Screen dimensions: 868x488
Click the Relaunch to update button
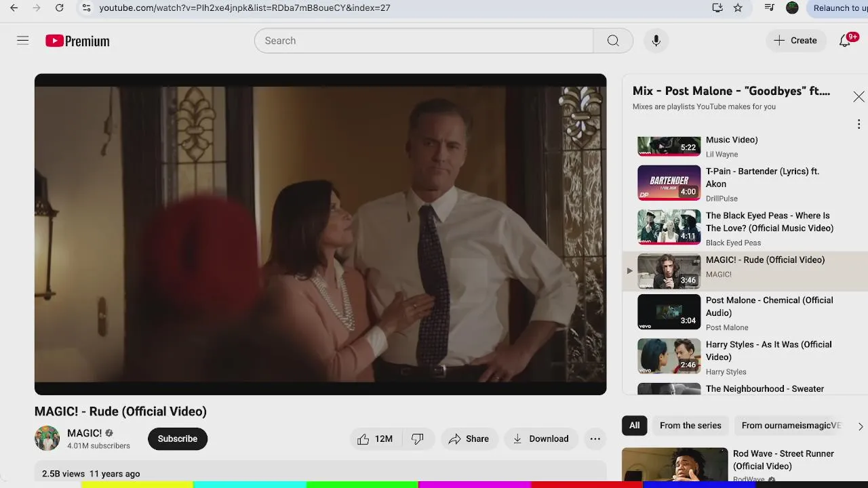(x=837, y=8)
